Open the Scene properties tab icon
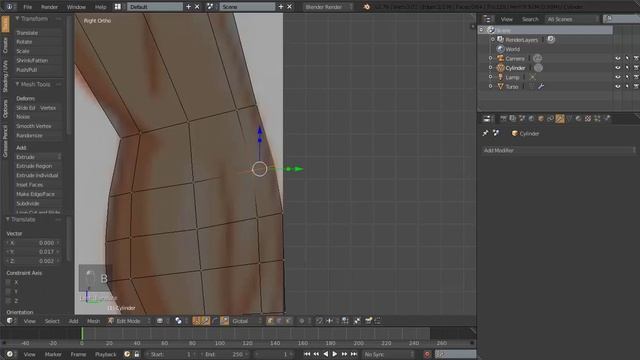 pos(522,118)
